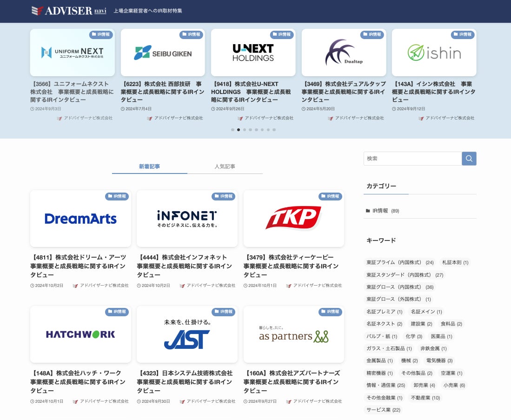Click the 不動産業 keyword tag
This screenshot has width=511, height=420.
click(x=425, y=398)
